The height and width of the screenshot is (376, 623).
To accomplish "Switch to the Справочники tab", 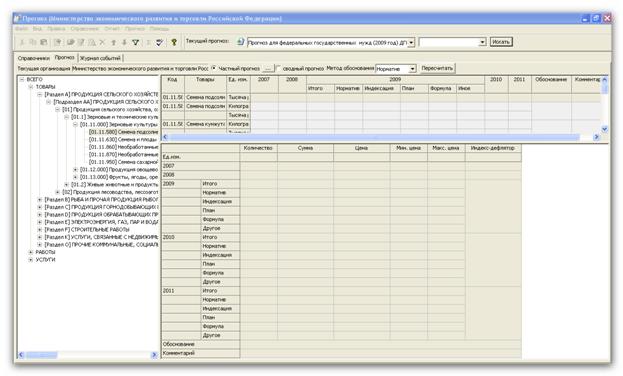I will pyautogui.click(x=34, y=58).
